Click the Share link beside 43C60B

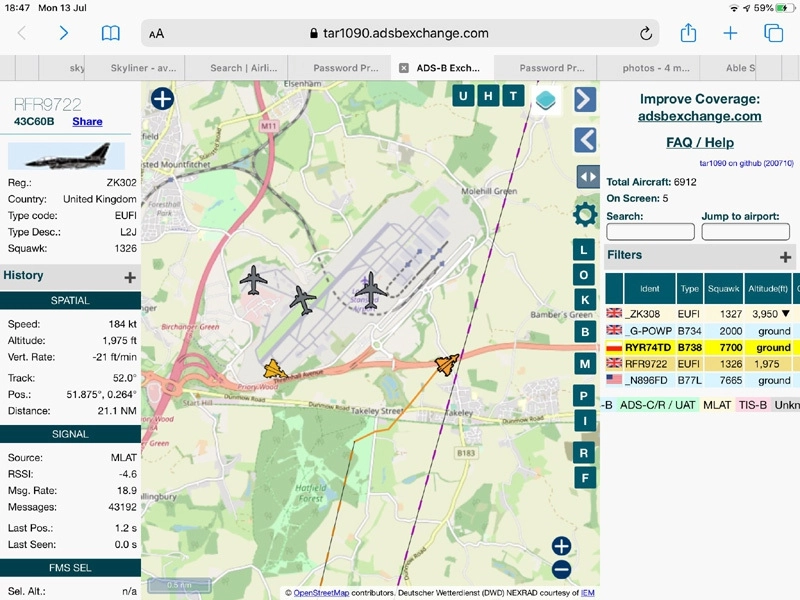click(87, 122)
